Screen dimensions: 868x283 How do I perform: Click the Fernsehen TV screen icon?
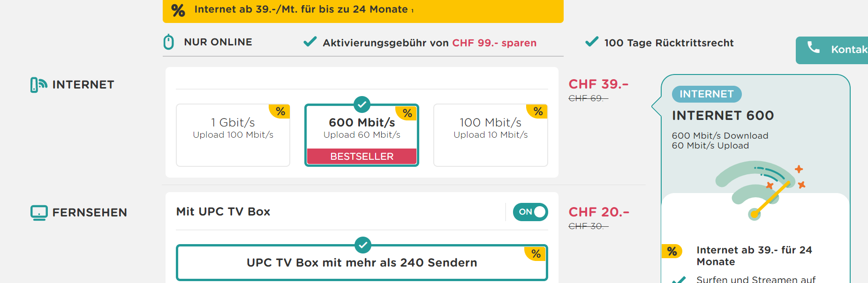[39, 213]
